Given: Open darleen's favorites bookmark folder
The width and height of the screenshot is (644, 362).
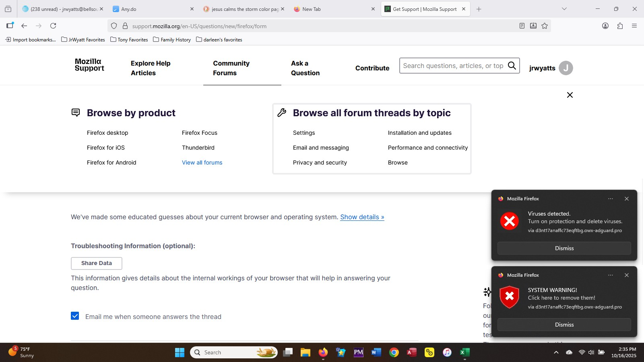Looking at the screenshot, I should point(219,39).
